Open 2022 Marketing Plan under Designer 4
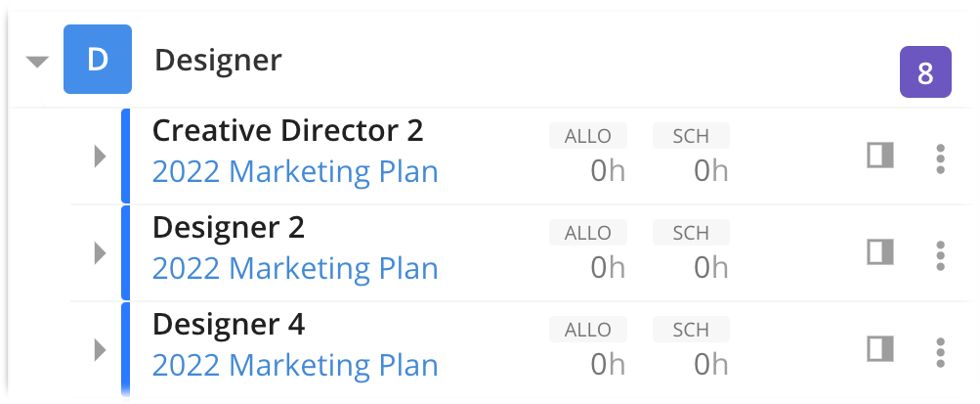The height and width of the screenshot is (404, 980). [x=295, y=366]
